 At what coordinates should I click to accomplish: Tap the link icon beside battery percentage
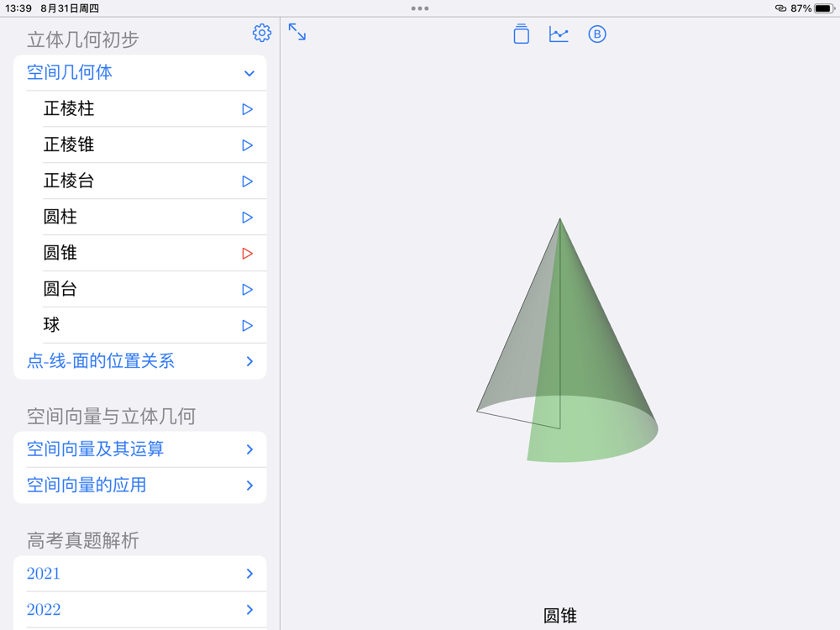(x=780, y=8)
